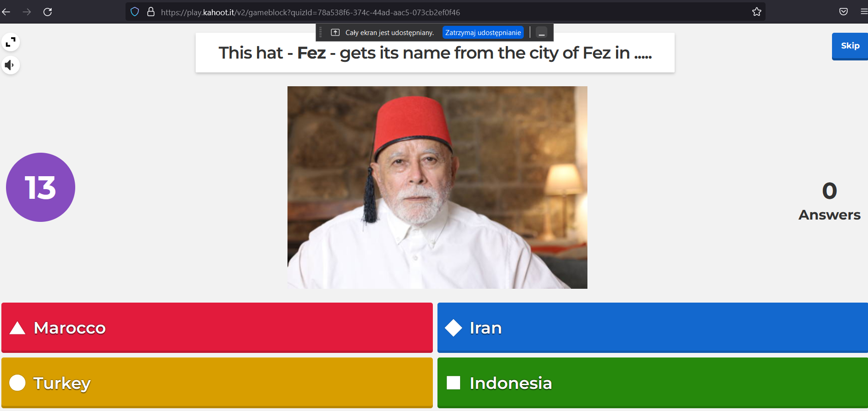Click the purple countdown timer circle
Viewport: 868px width, 411px height.
click(x=41, y=187)
